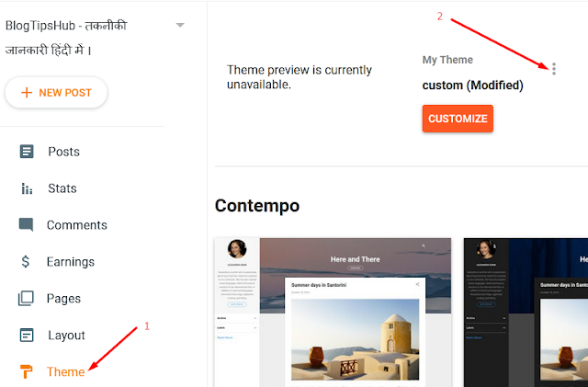Navigate to Pages in the sidebar
This screenshot has height=387, width=588.
(63, 299)
